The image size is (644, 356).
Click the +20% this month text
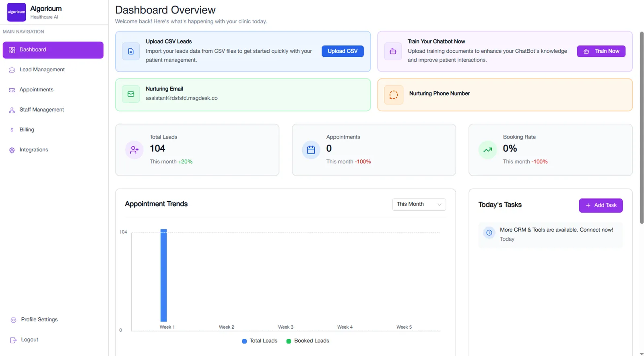pos(185,162)
